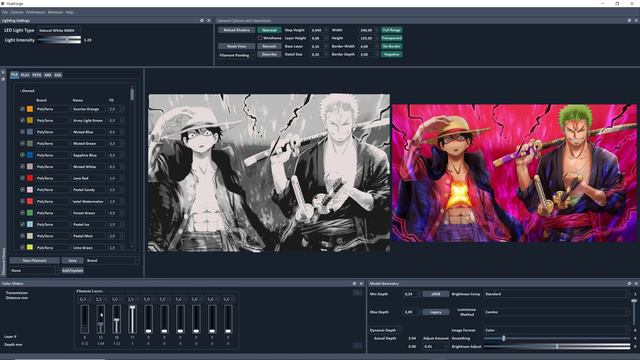The image size is (640, 360).
Task: Open the Filament Painting dropdown
Action: tap(237, 55)
